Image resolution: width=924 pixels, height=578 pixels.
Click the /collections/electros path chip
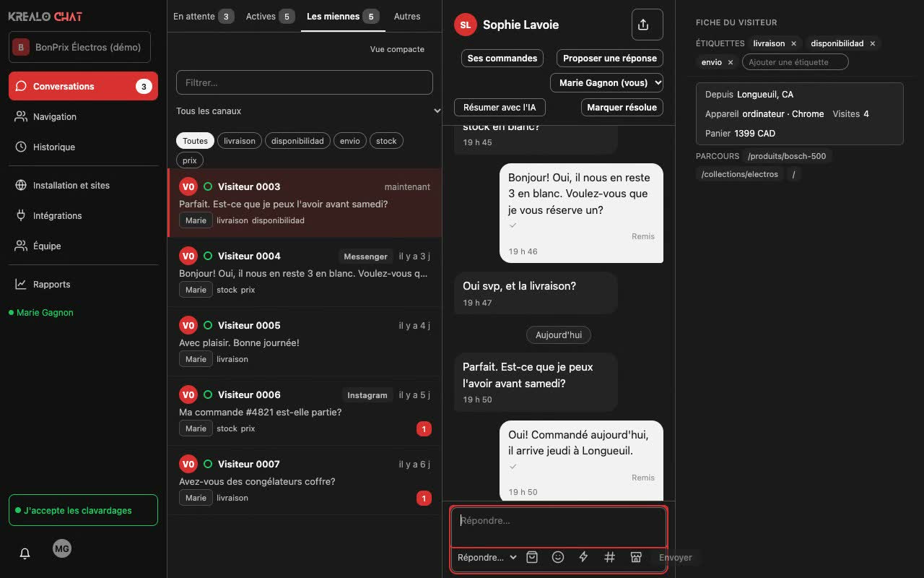coord(740,174)
